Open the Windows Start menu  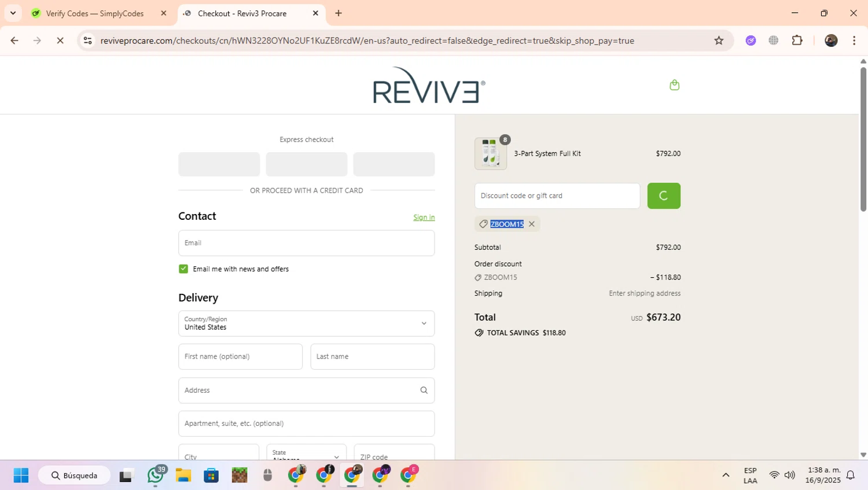21,476
